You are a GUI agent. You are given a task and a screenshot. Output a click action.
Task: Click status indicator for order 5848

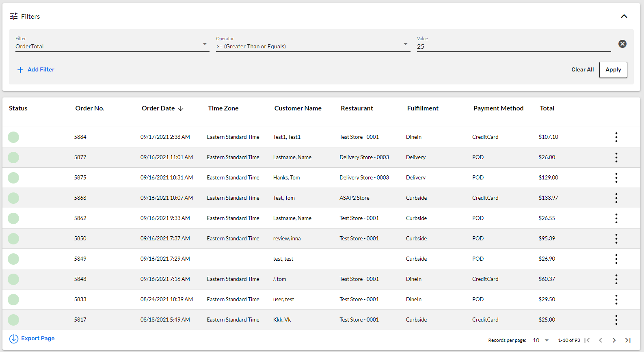[13, 279]
